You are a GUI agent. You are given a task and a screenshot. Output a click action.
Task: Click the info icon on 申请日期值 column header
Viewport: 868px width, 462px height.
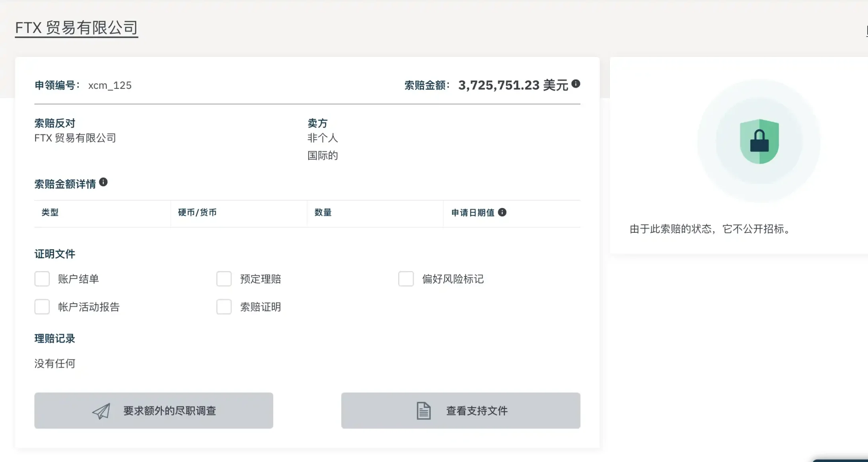tap(503, 213)
